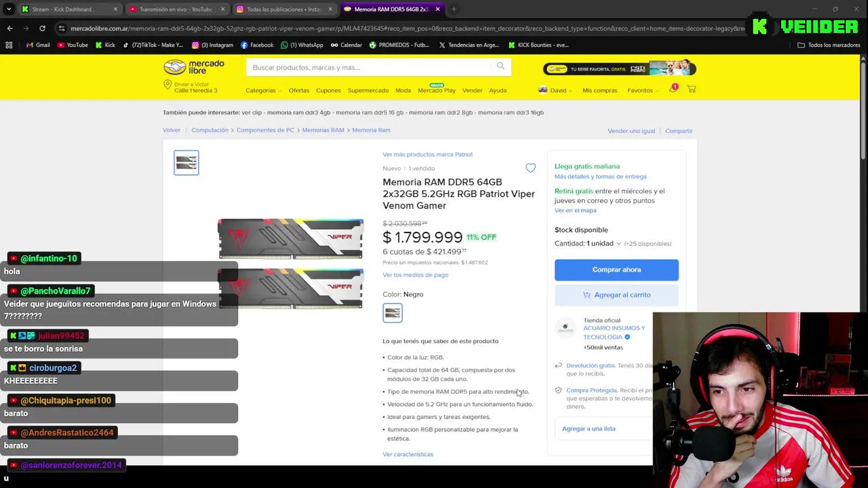Open a new browser tab
This screenshot has height=488, width=868.
click(x=454, y=9)
